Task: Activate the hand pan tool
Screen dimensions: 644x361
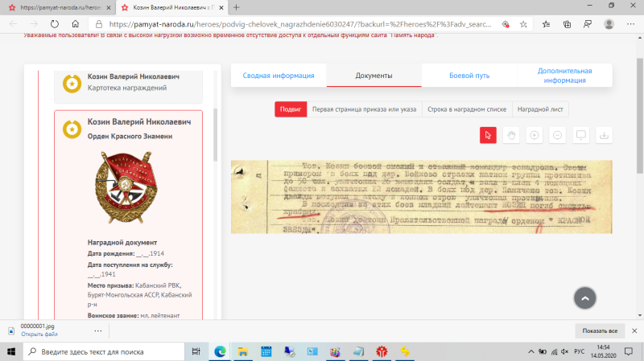Action: click(x=511, y=135)
